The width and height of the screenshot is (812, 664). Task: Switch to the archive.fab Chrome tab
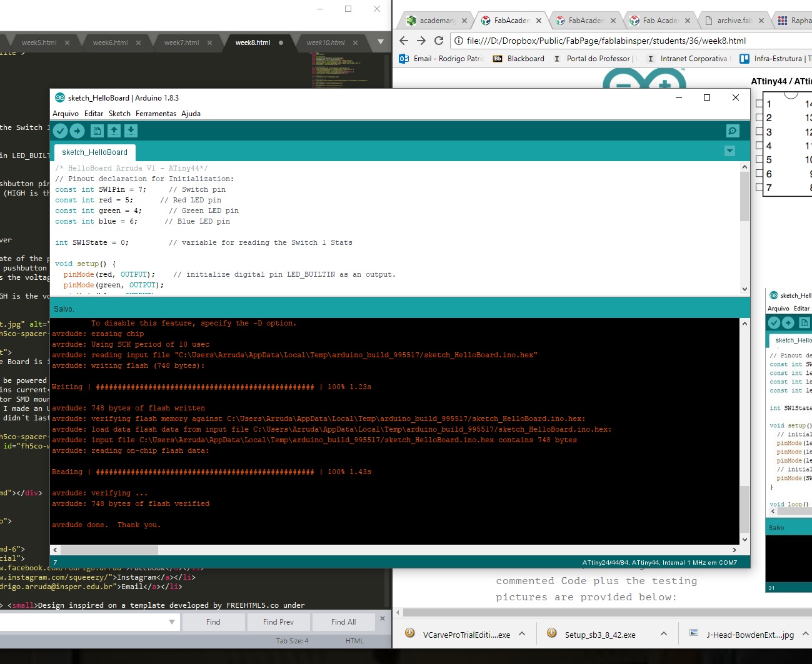734,21
